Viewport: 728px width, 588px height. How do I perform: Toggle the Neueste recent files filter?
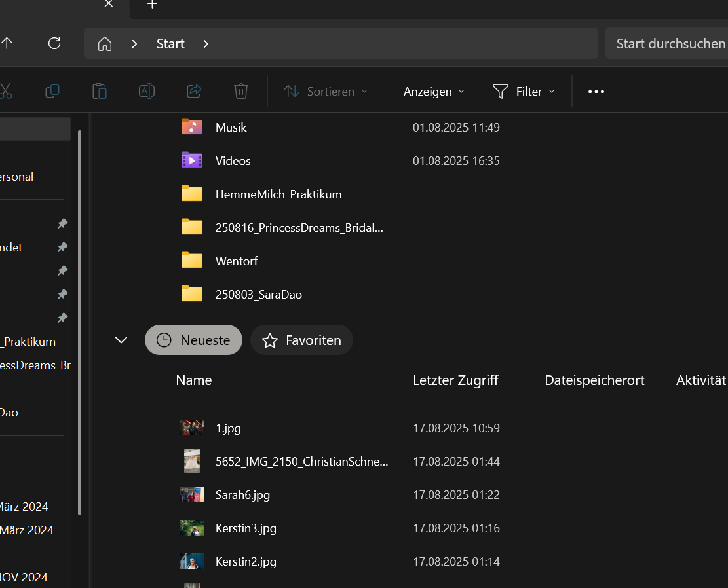tap(193, 340)
